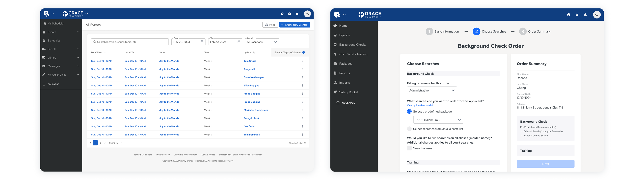
Task: Open the Privacy Policy footer link
Action: tap(163, 155)
